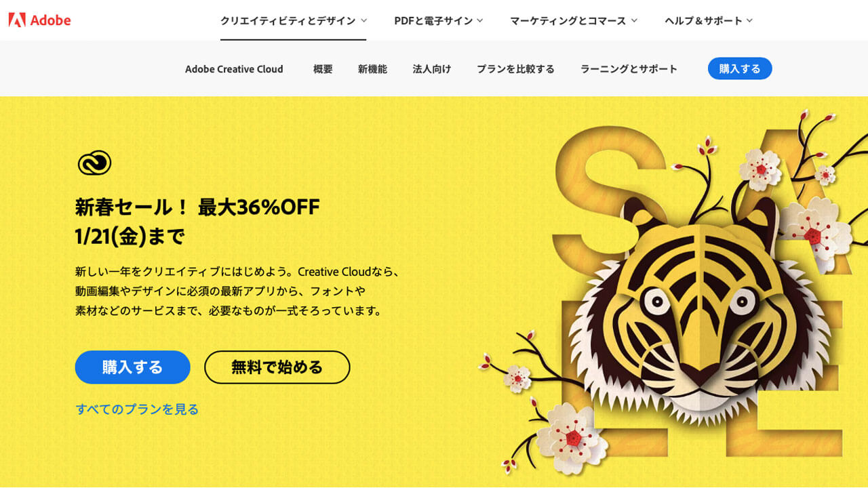This screenshot has width=868, height=488.
Task: Select the 概要 tab
Action: [323, 69]
